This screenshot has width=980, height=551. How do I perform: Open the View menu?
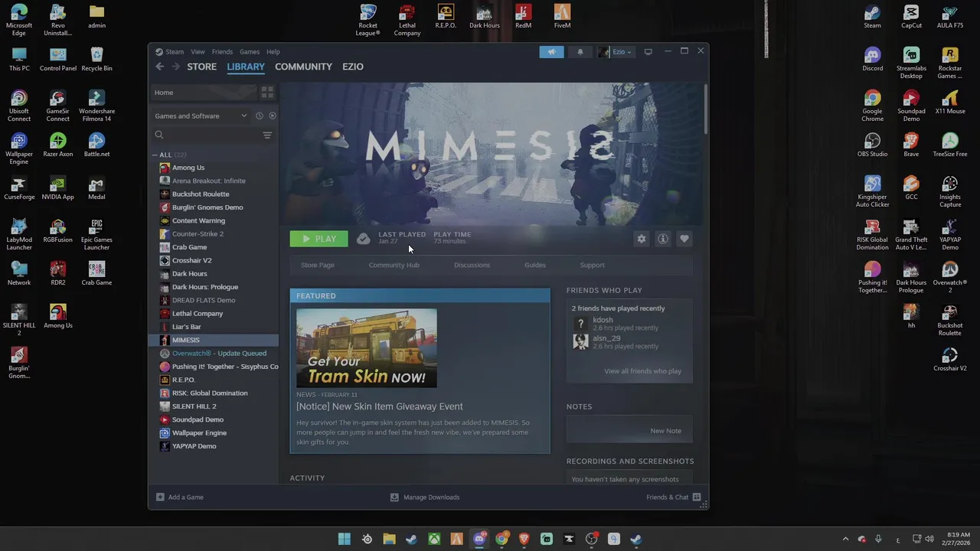198,52
